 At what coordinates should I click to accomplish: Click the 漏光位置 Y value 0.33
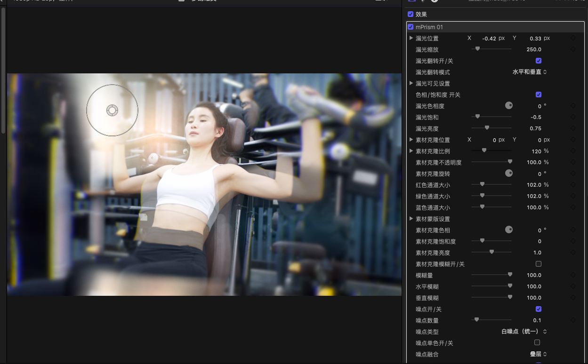[x=535, y=39]
